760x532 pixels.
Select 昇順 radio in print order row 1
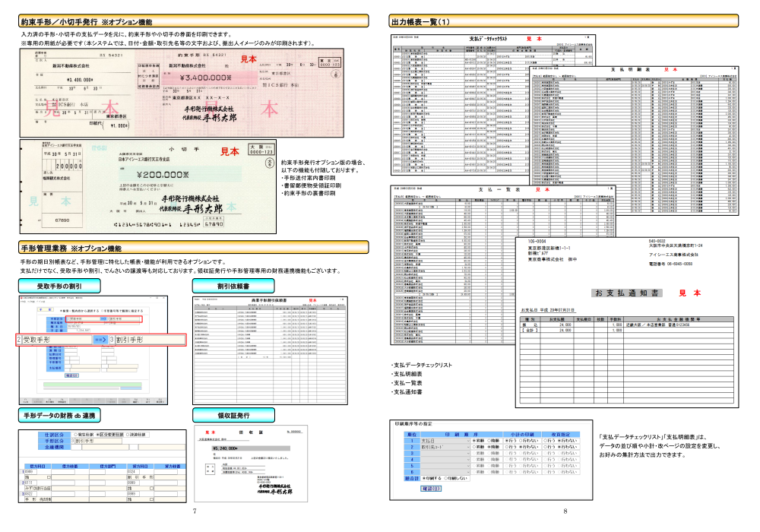478,441
